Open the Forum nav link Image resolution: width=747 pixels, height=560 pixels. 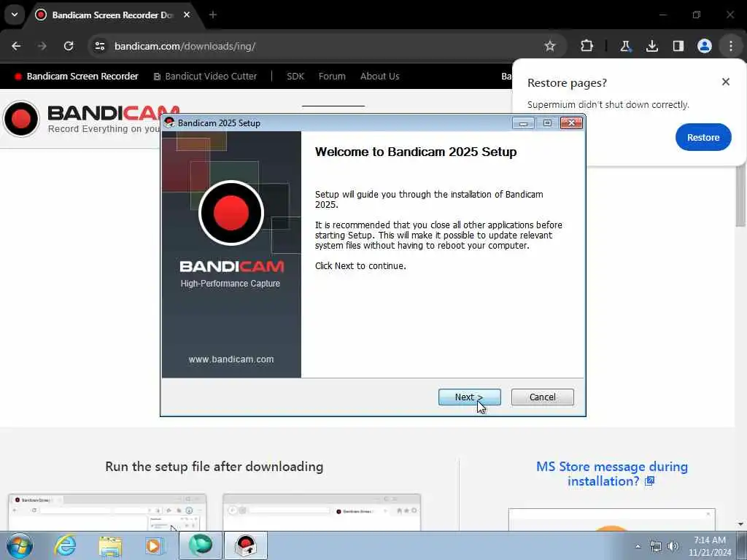click(332, 76)
